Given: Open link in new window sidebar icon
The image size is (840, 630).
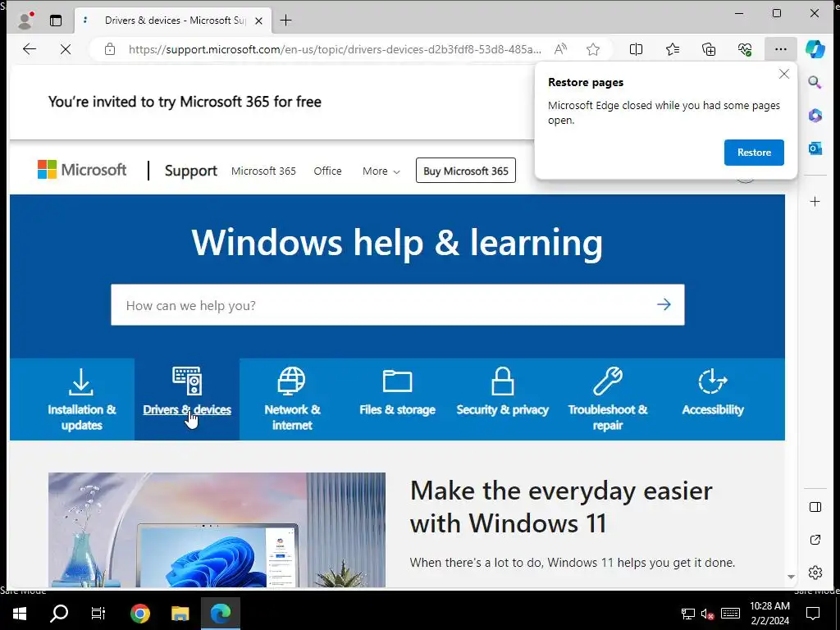Looking at the screenshot, I should 815,540.
